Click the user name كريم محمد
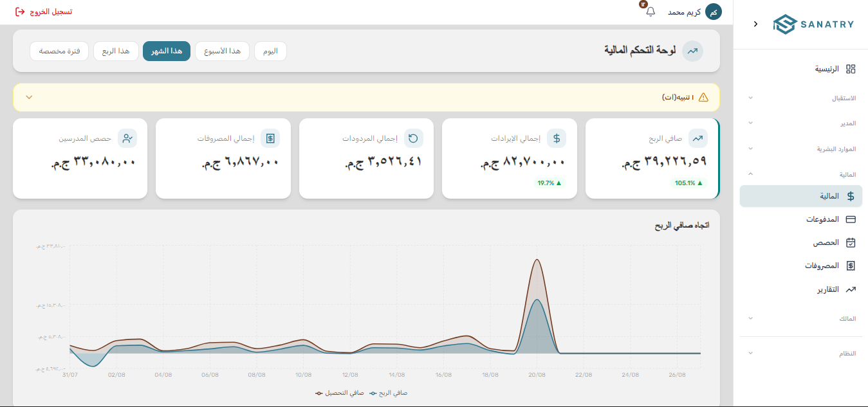 (684, 12)
